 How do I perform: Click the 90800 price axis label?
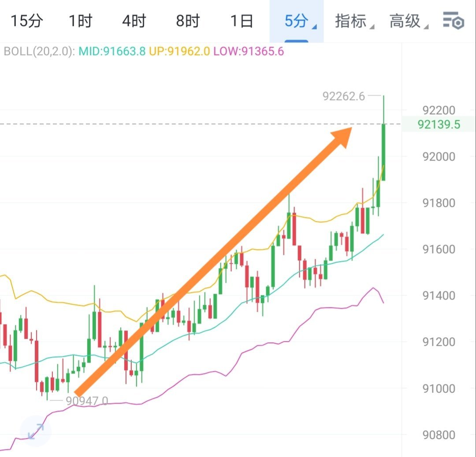click(439, 435)
